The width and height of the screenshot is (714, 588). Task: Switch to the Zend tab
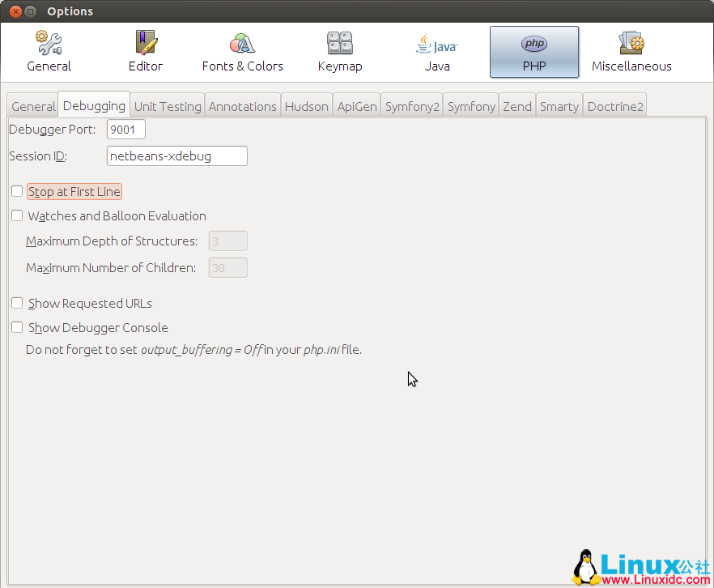[517, 106]
